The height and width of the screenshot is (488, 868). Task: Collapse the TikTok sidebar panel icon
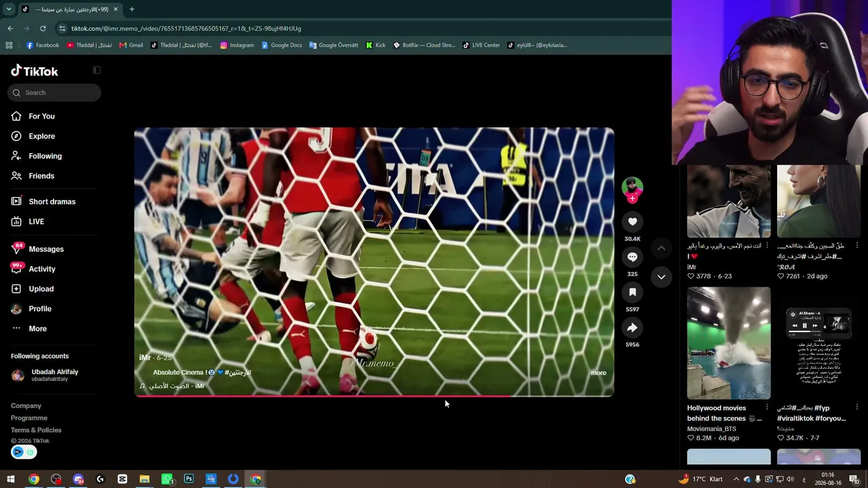[96, 70]
